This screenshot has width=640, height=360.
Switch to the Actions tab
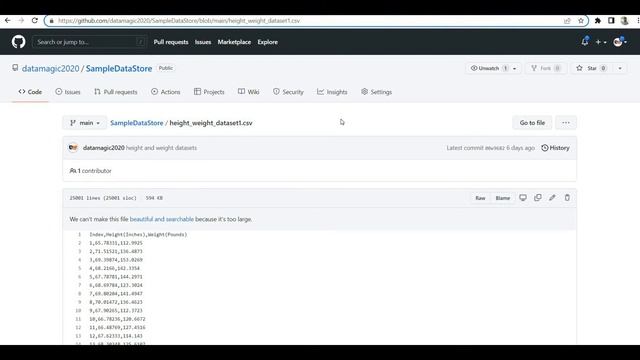(x=166, y=92)
